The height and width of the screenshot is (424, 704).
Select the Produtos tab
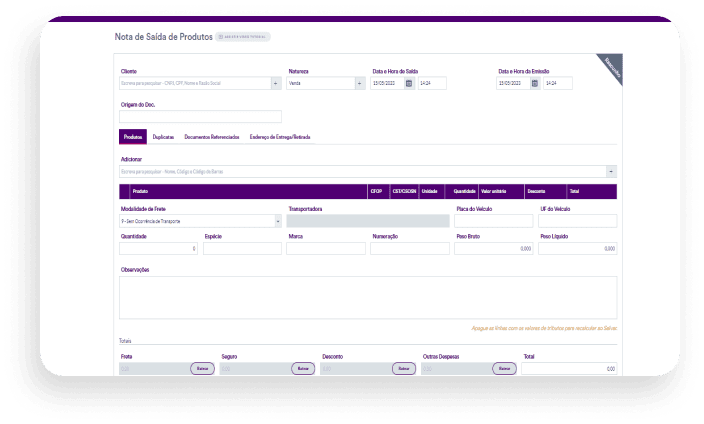tap(133, 137)
